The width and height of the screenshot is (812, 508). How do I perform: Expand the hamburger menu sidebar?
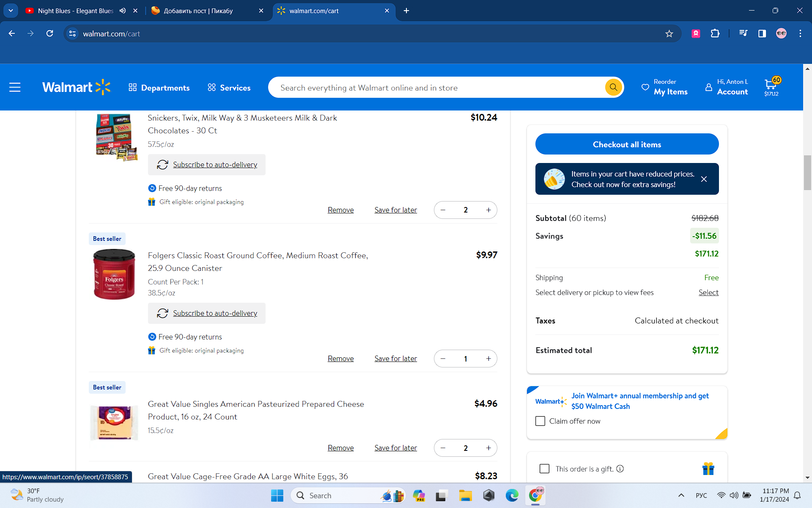click(15, 87)
